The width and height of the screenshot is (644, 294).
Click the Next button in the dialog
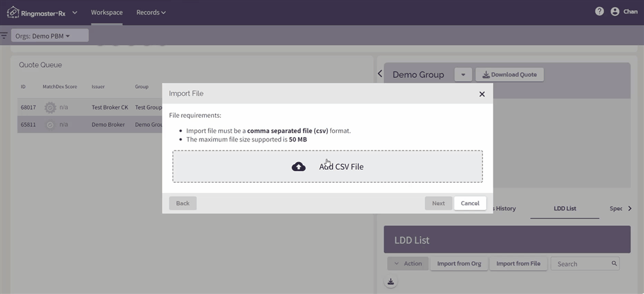click(x=438, y=203)
